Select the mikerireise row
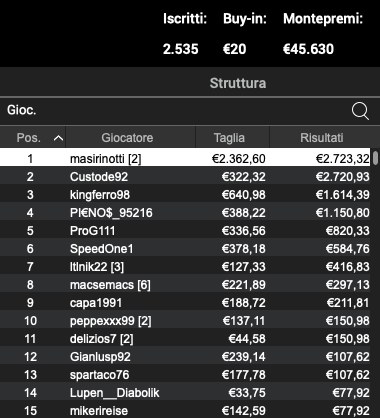380x418 pixels. point(185,410)
